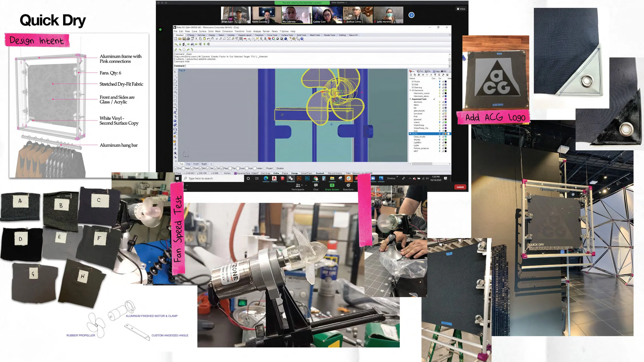
Task: Click the red Leave meeting button
Action: [x=460, y=187]
